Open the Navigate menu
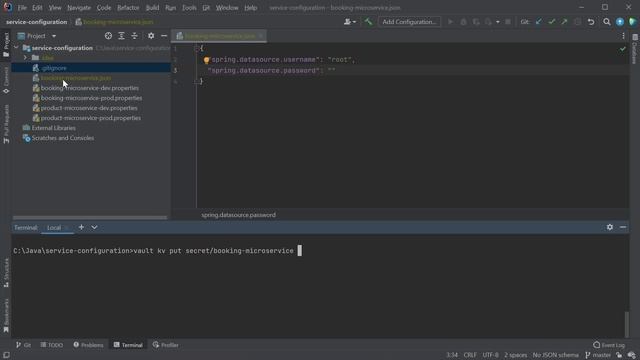 [79, 8]
